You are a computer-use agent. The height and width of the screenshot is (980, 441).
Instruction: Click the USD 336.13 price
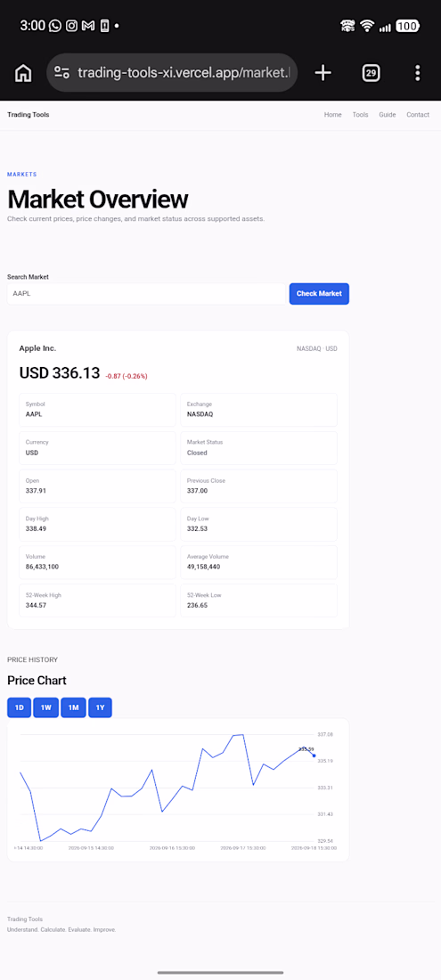click(60, 373)
